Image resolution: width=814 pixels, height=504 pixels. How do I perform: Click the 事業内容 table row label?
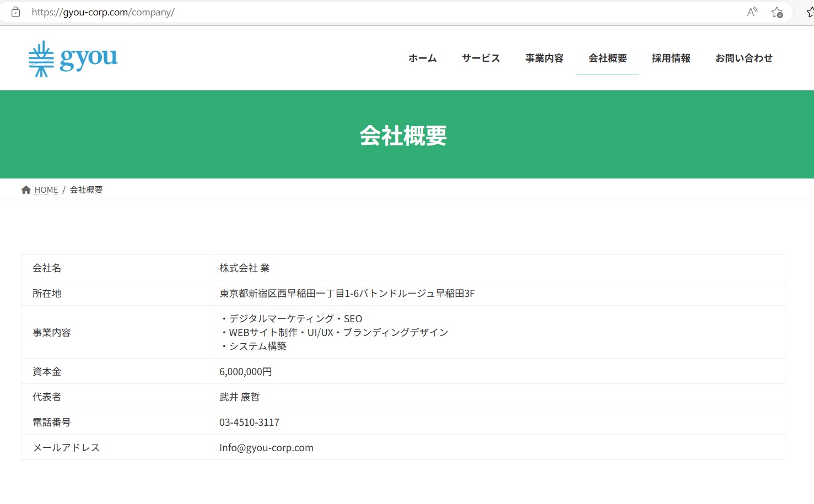pos(52,333)
